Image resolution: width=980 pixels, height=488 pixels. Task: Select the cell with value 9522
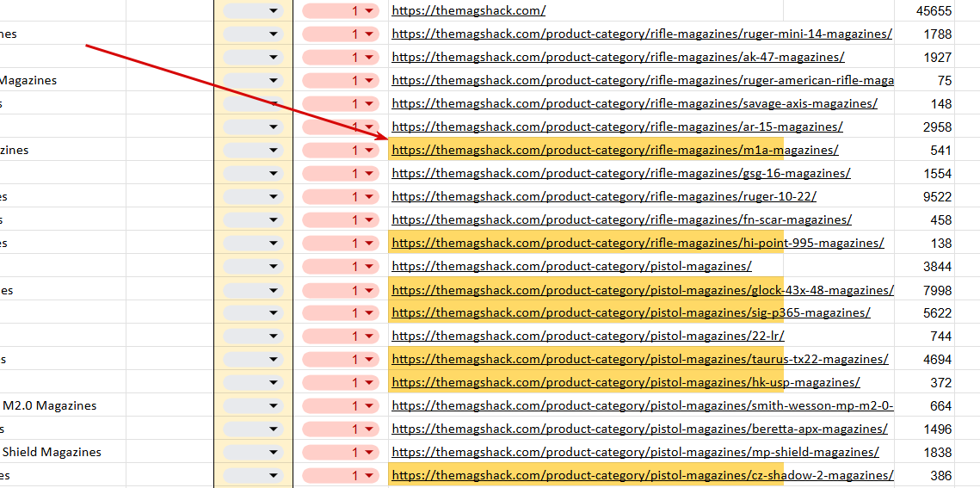click(x=924, y=196)
